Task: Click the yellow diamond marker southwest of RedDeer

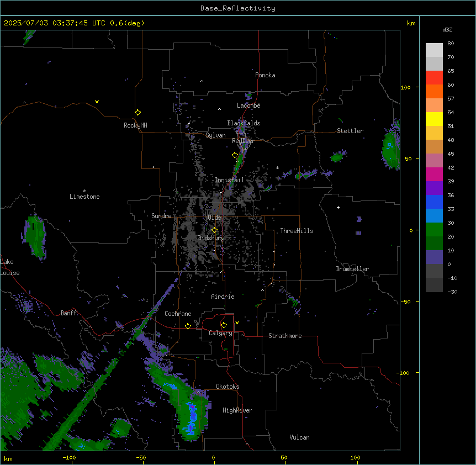Action: point(235,155)
